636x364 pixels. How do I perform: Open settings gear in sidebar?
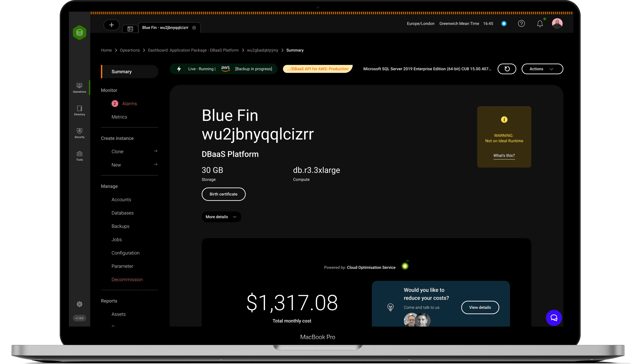[79, 304]
